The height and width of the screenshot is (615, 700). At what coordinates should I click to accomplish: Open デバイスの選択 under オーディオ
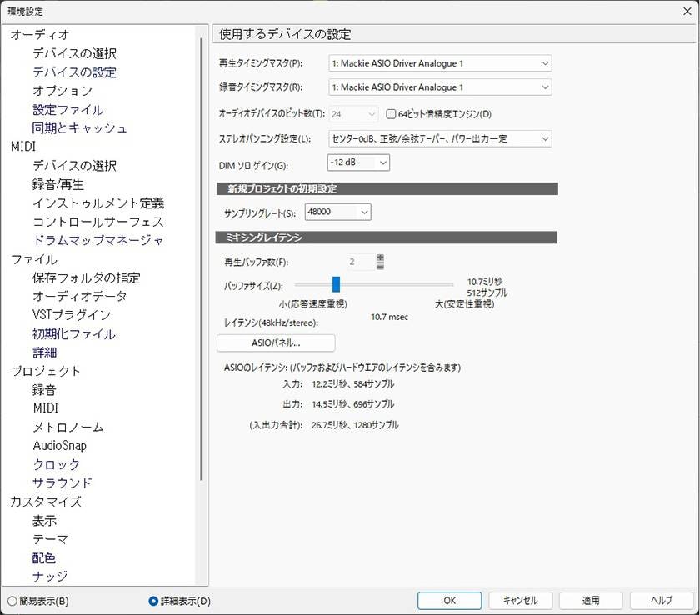pyautogui.click(x=74, y=53)
